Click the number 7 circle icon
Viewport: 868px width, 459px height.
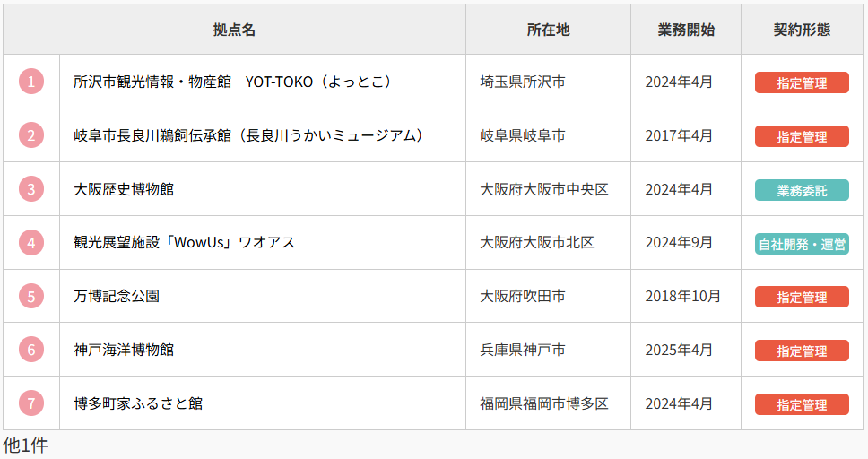click(x=31, y=403)
